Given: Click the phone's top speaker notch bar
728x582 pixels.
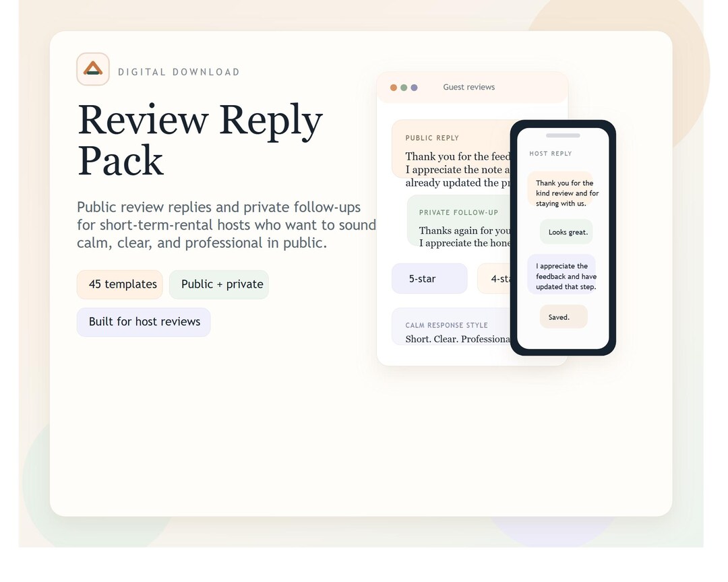Looking at the screenshot, I should tap(563, 135).
